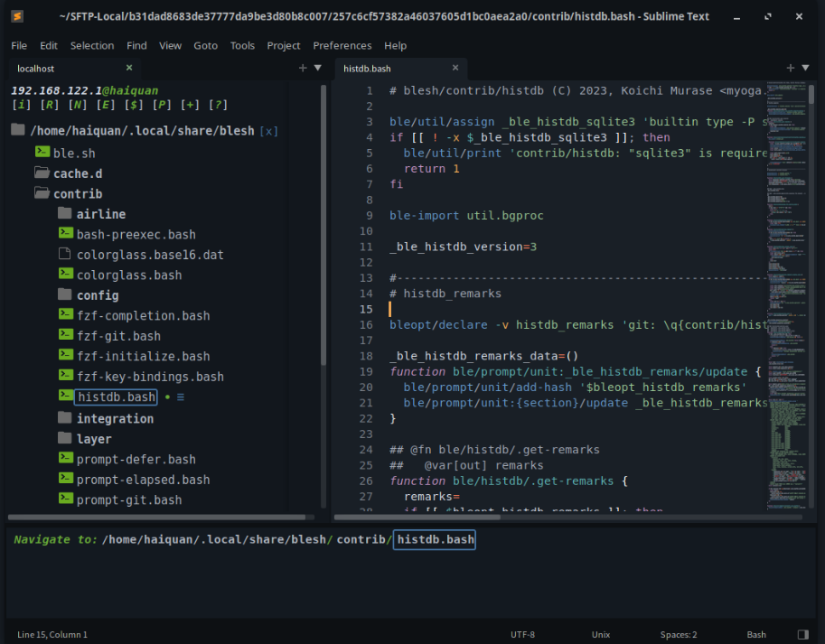Select histdb.bash in the Navigate to panel

point(434,539)
